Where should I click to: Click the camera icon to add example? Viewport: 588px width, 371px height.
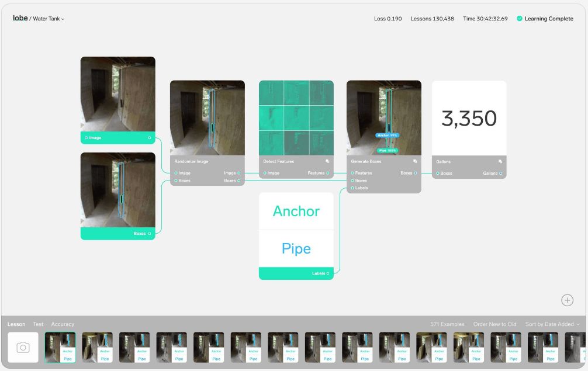coord(23,347)
